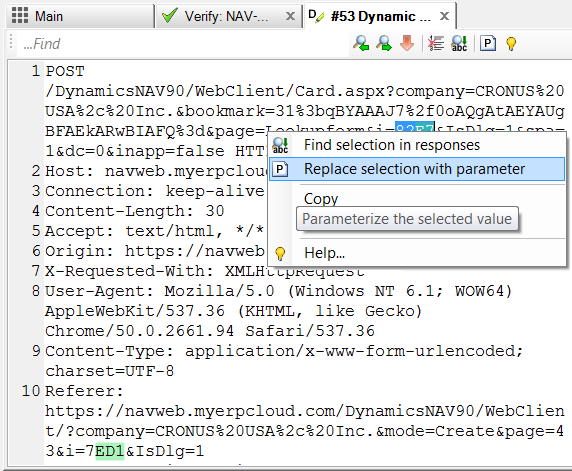The image size is (572, 471).
Task: Click the grid icon on Main tab
Action: click(x=20, y=16)
